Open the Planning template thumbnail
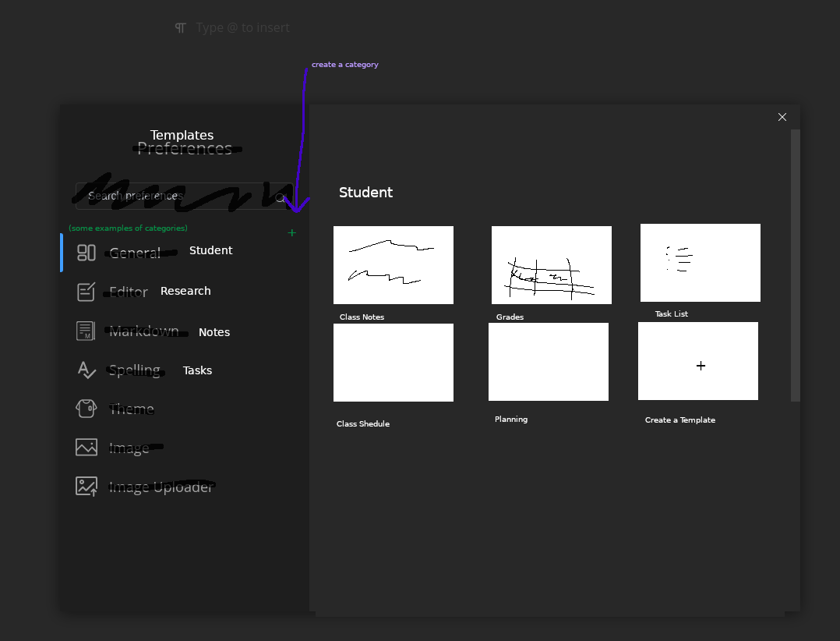The height and width of the screenshot is (641, 840). 548,362
